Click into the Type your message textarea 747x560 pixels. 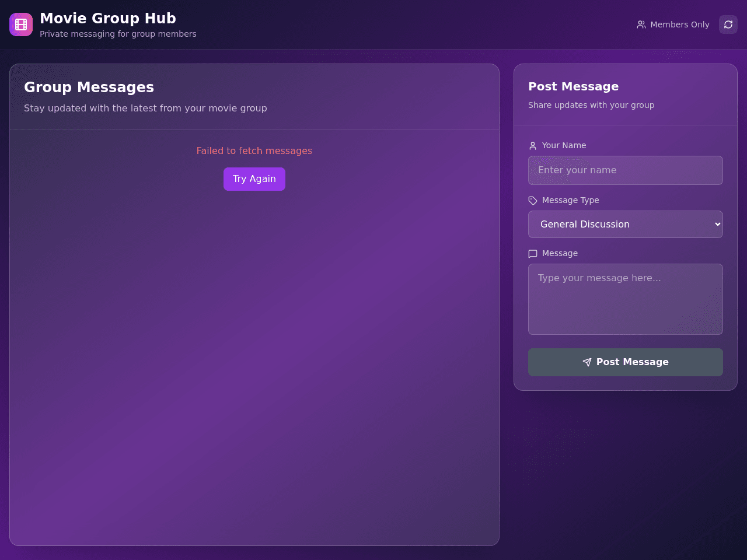point(626,299)
